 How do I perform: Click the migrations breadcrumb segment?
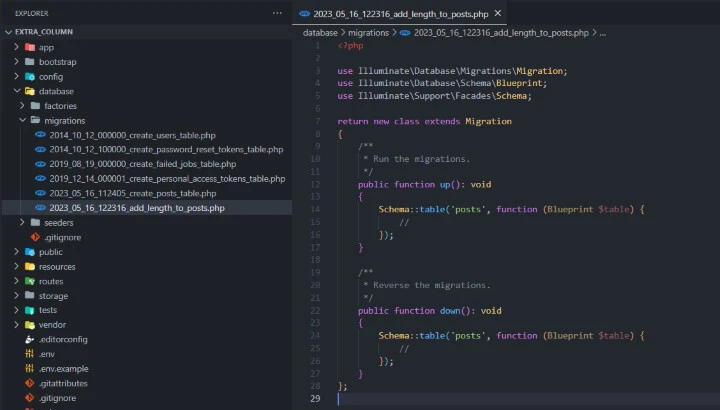tap(369, 33)
